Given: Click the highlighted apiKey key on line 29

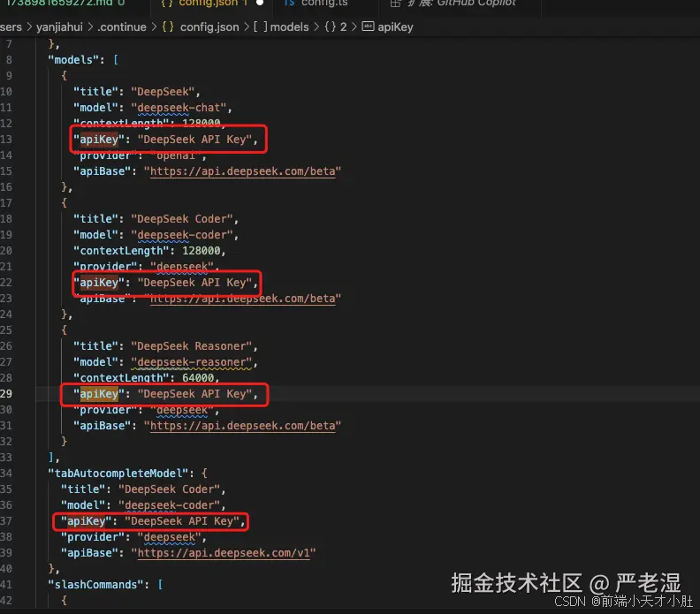Looking at the screenshot, I should pos(99,393).
